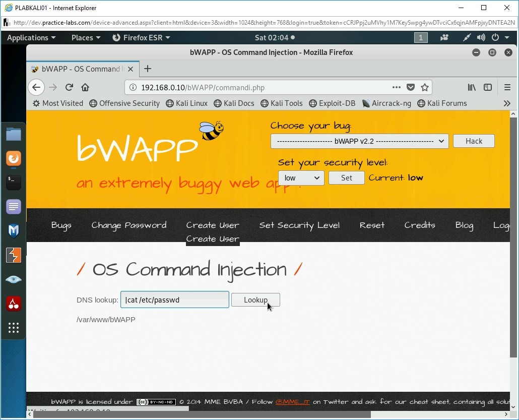519x420 pixels.
Task: Open a terminal from the dock
Action: tap(14, 183)
